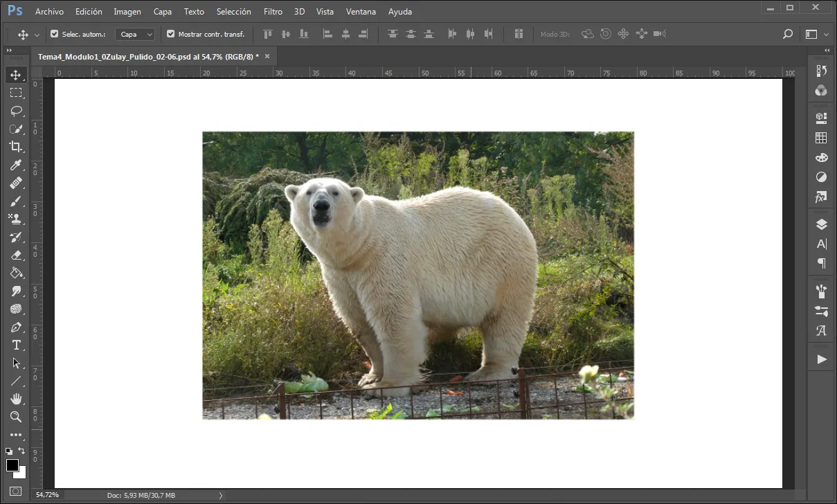This screenshot has width=837, height=504.
Task: Click the 54,72% zoom level field
Action: click(x=48, y=495)
